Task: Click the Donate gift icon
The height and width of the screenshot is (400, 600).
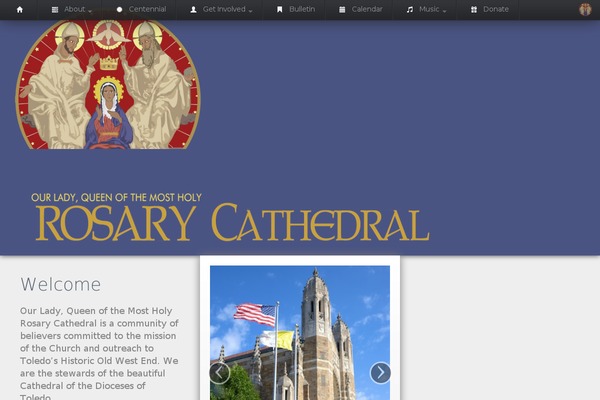Action: click(x=474, y=10)
